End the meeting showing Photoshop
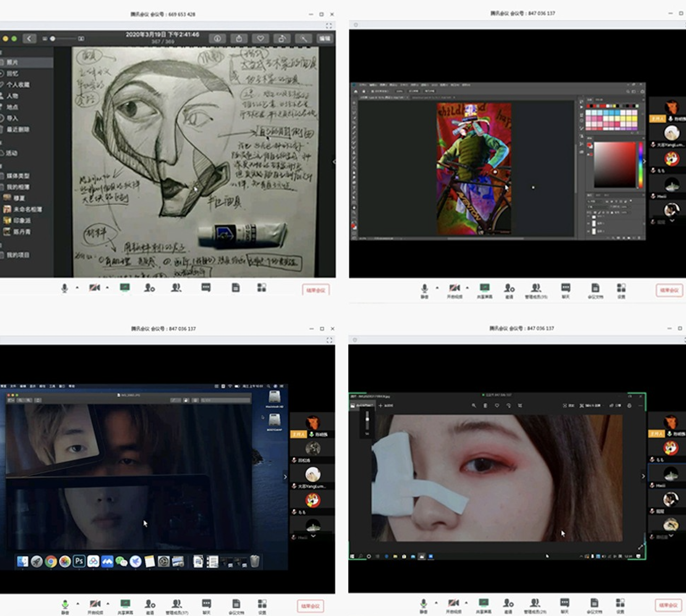 click(x=670, y=290)
